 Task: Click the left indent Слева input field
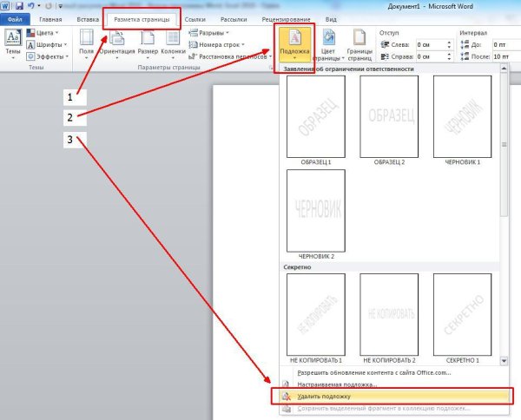[x=432, y=43]
